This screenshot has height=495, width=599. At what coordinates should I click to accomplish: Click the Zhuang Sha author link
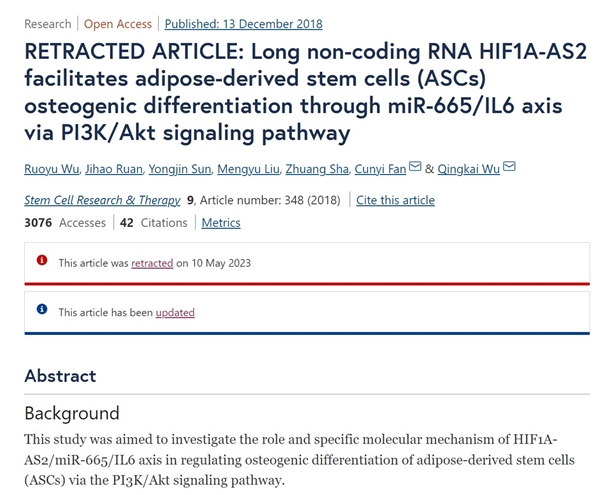pos(317,169)
